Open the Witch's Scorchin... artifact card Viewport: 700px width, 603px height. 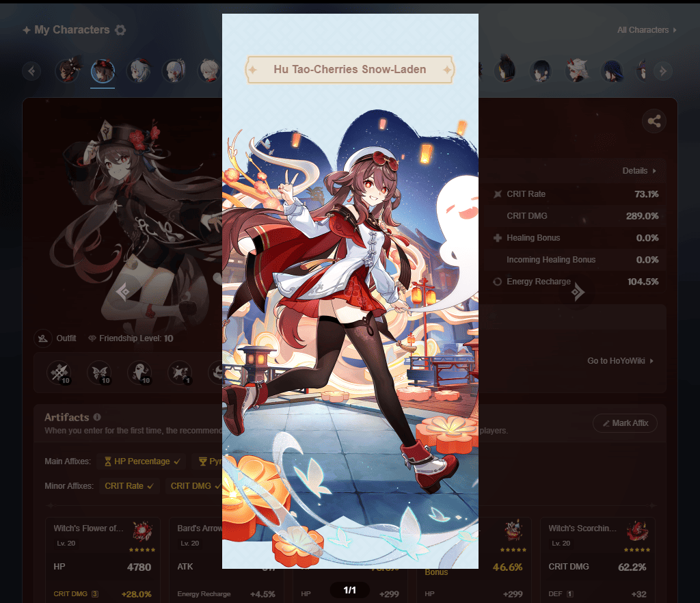(x=597, y=560)
